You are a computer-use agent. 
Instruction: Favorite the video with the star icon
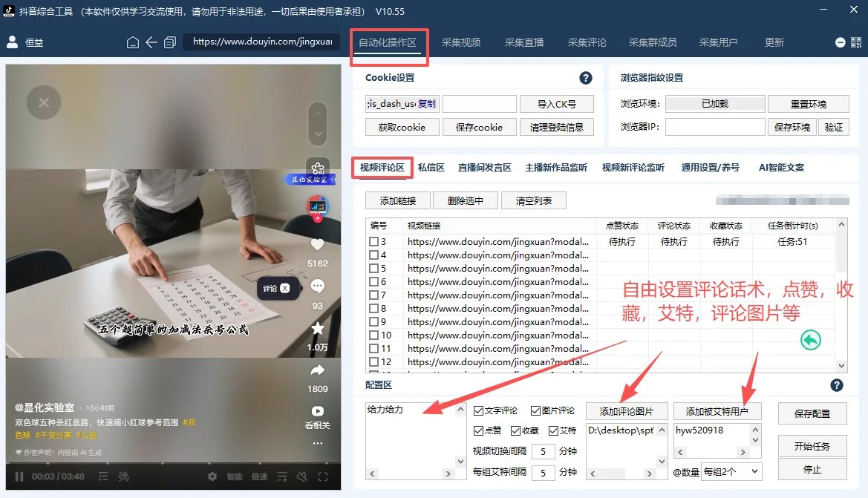[318, 328]
